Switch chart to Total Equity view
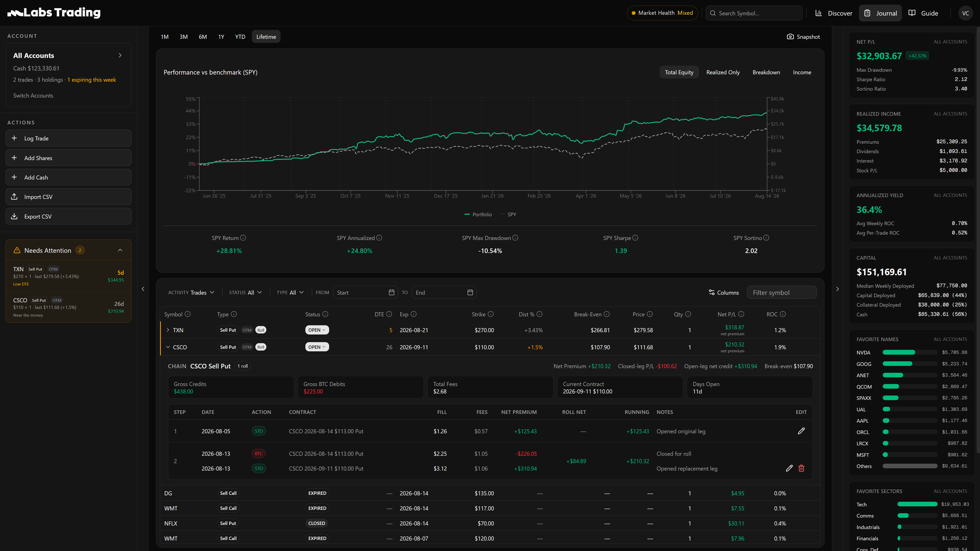The height and width of the screenshot is (551, 980). tap(679, 72)
